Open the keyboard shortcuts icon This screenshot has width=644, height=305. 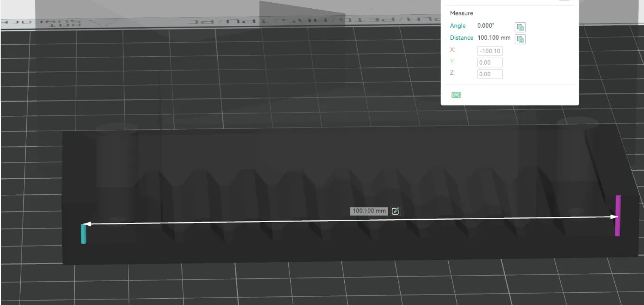tap(456, 95)
